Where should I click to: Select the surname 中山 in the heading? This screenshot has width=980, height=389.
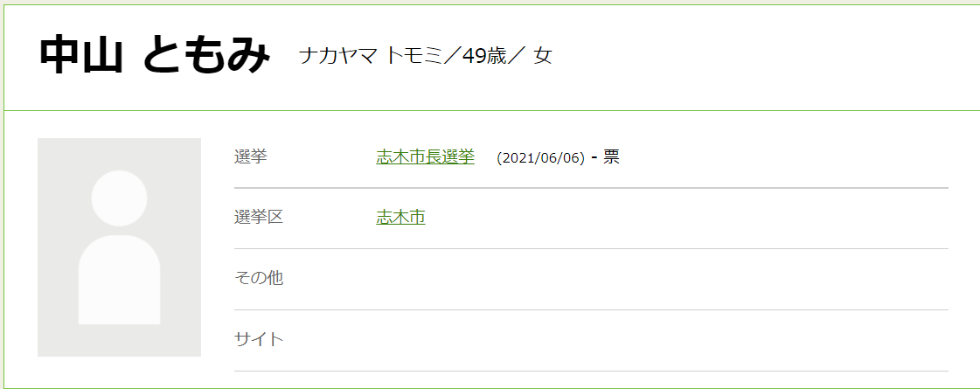click(x=80, y=56)
